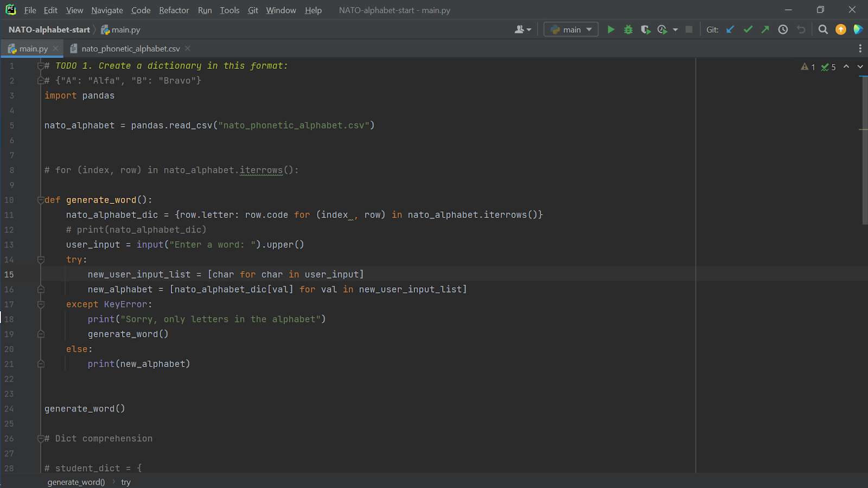Open the Code With Me dropdown
This screenshot has width=868, height=488.
(x=523, y=30)
